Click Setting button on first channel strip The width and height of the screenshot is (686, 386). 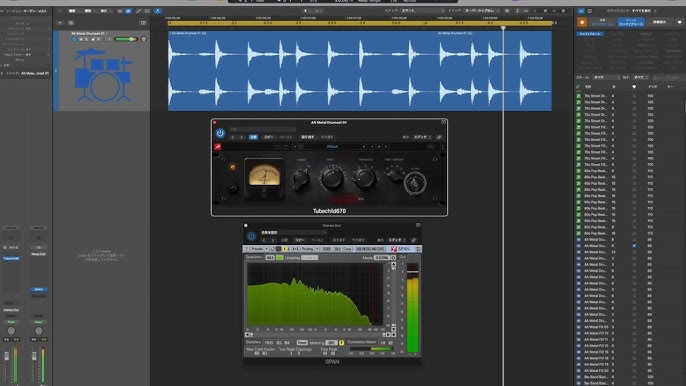click(x=11, y=228)
